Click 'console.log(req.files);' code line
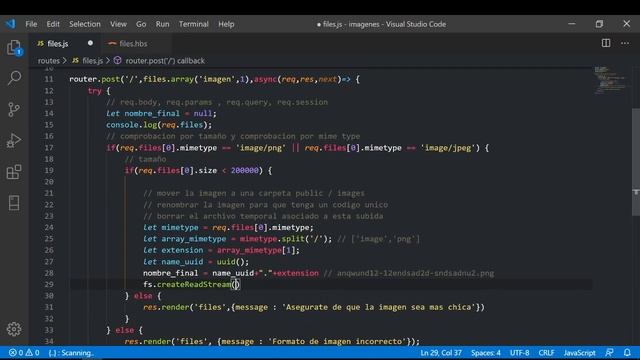 point(159,125)
